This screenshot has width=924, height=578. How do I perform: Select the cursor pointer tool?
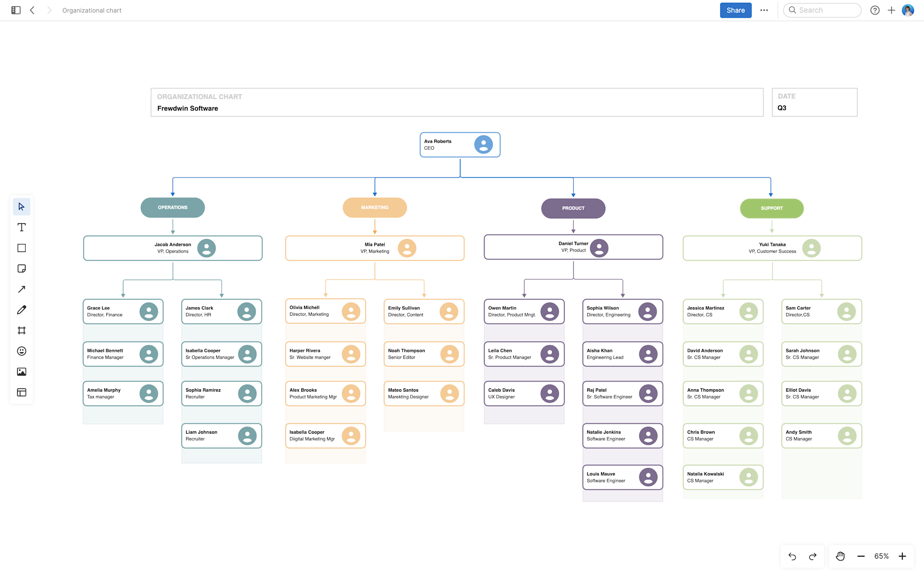pos(21,206)
